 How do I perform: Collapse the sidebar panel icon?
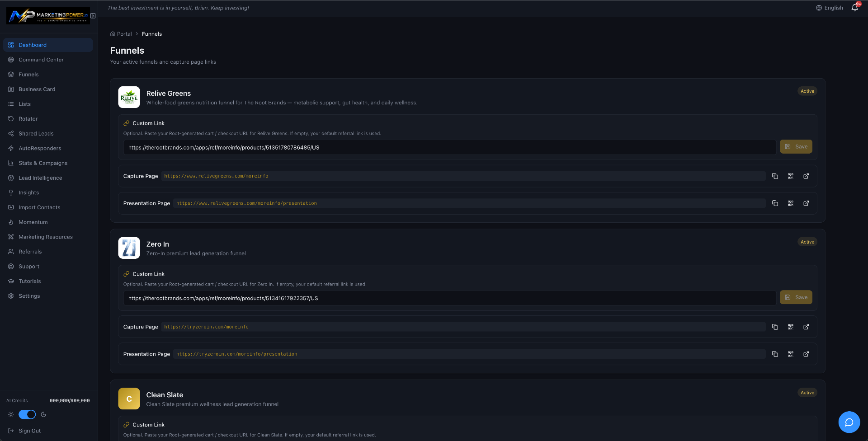coord(93,16)
